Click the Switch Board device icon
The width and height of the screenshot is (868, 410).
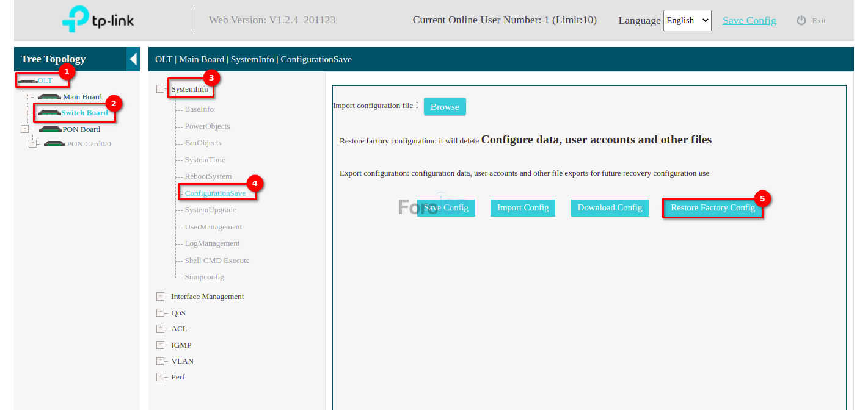pyautogui.click(x=49, y=113)
